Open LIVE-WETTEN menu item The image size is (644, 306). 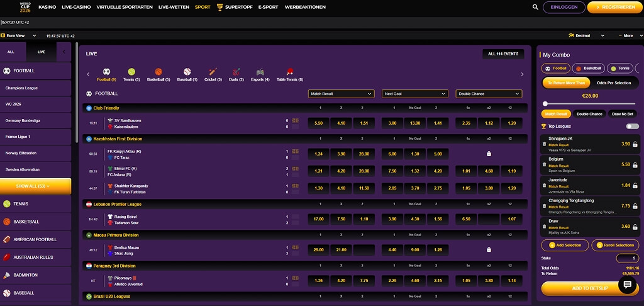click(174, 7)
